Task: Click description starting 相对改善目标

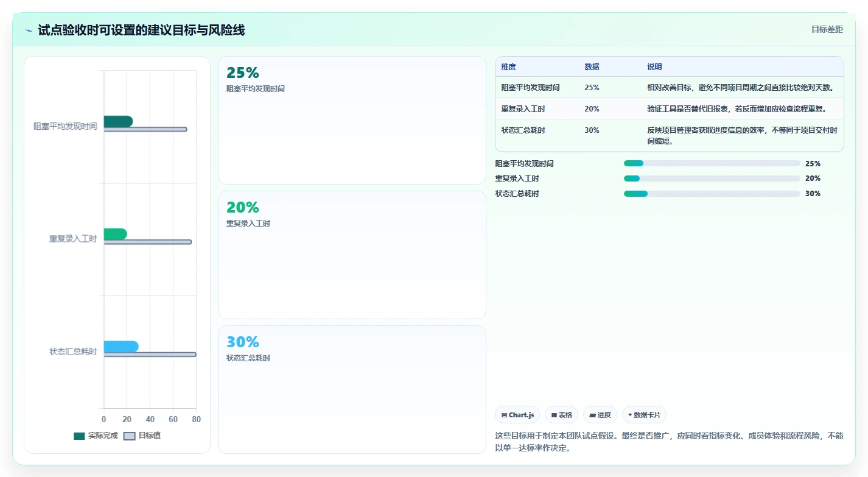Action: [x=741, y=88]
